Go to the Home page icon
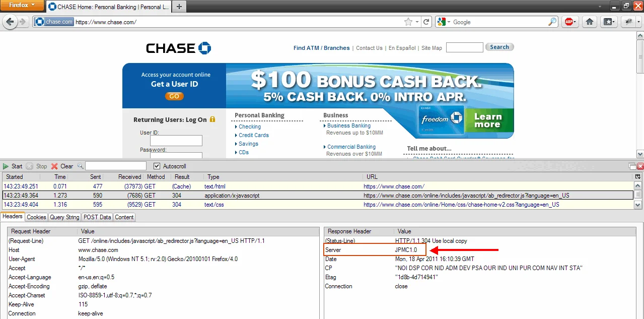 [x=590, y=22]
